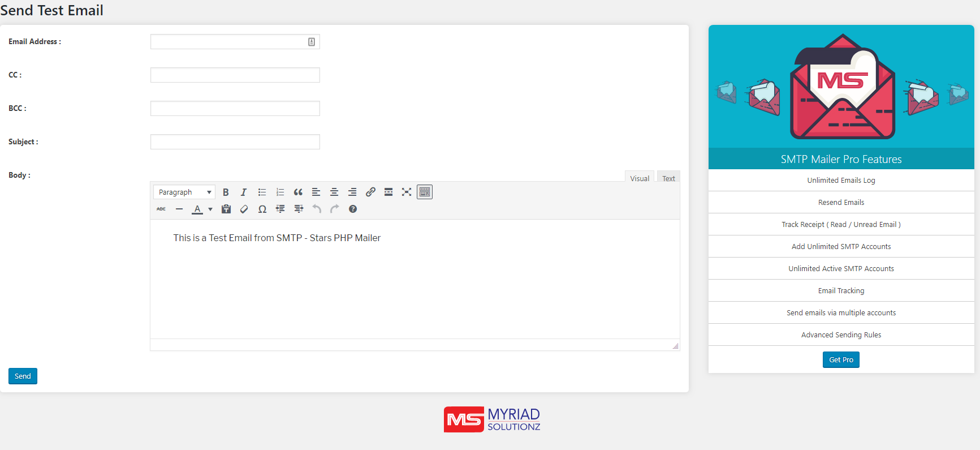Click Send emails via multiple accounts
The image size is (980, 450).
point(841,313)
